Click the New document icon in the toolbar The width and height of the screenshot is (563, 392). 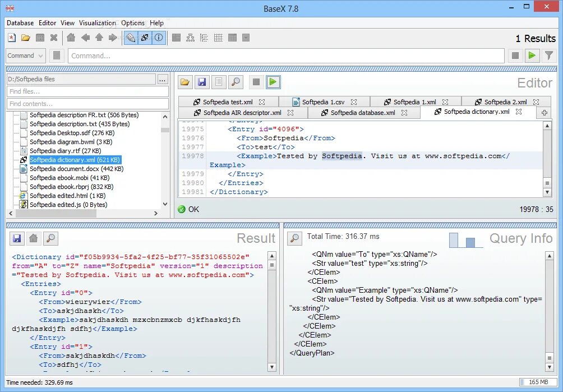(x=11, y=38)
